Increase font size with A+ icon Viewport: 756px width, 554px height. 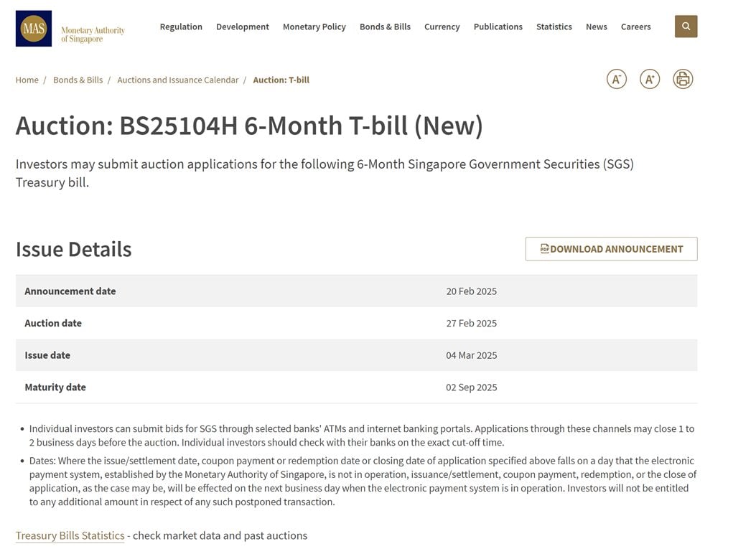click(650, 79)
